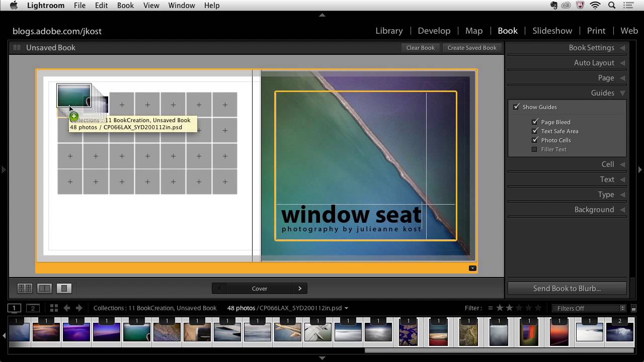Uncheck the Page Bleed guide
Image resolution: width=644 pixels, height=362 pixels.
(535, 122)
